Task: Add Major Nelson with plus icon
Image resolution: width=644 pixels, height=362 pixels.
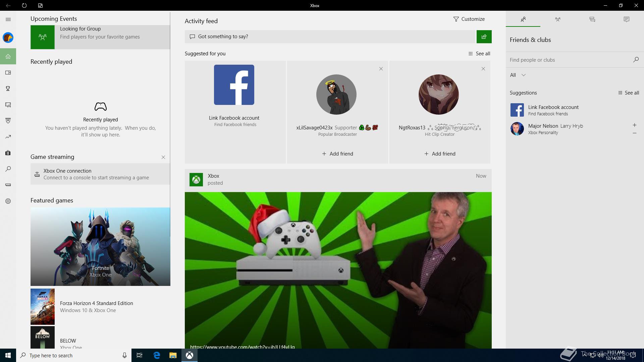Action: 635,125
